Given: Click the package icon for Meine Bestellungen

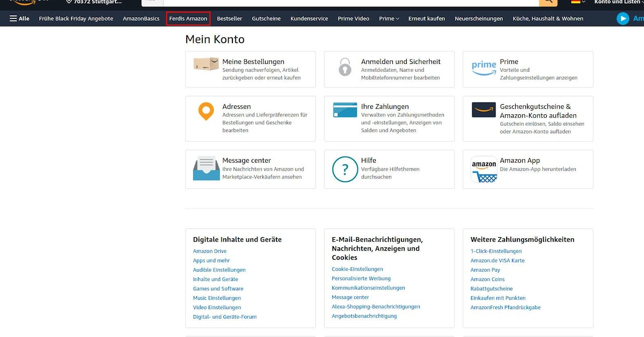Looking at the screenshot, I should [206, 64].
